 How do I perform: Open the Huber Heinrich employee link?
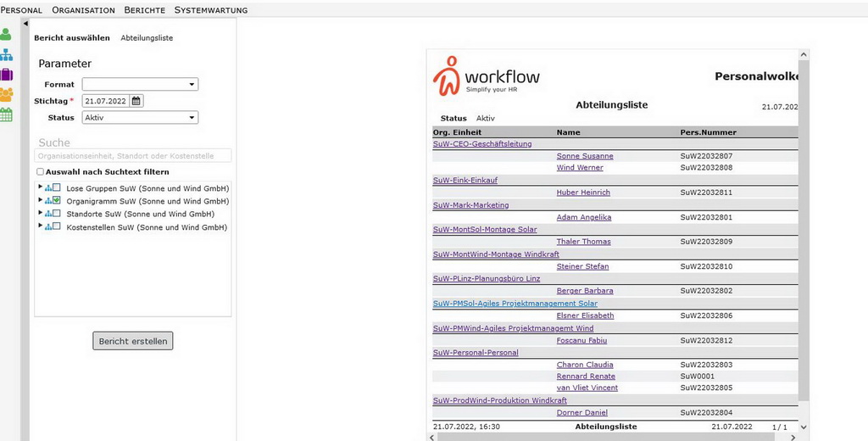pyautogui.click(x=583, y=193)
